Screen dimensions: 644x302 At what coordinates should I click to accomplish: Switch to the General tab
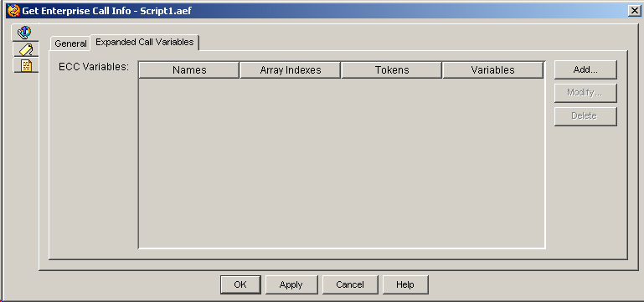coord(70,44)
